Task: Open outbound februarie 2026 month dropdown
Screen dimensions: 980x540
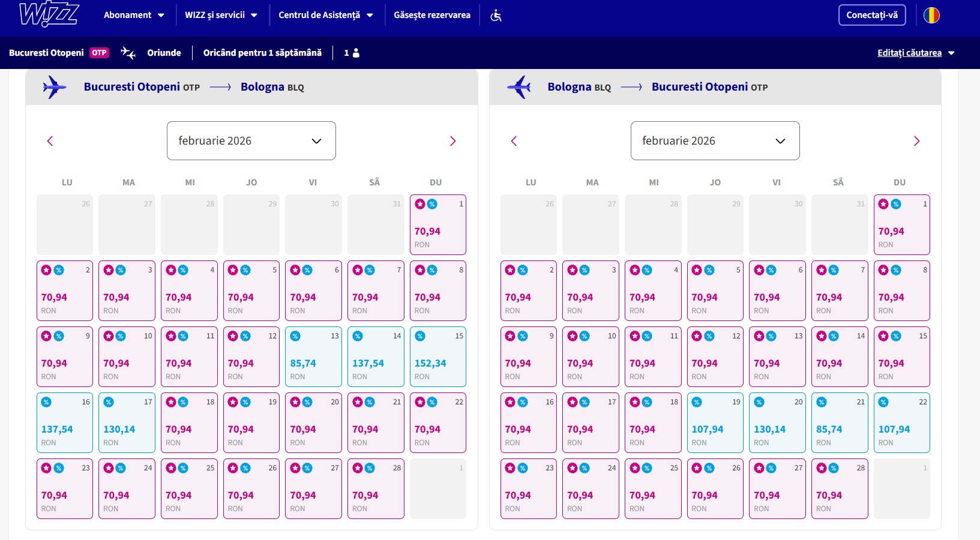Action: pyautogui.click(x=251, y=141)
